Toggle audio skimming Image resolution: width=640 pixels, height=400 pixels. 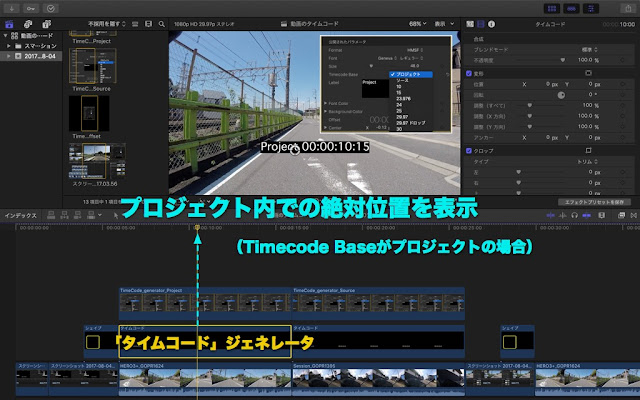pyautogui.click(x=563, y=215)
